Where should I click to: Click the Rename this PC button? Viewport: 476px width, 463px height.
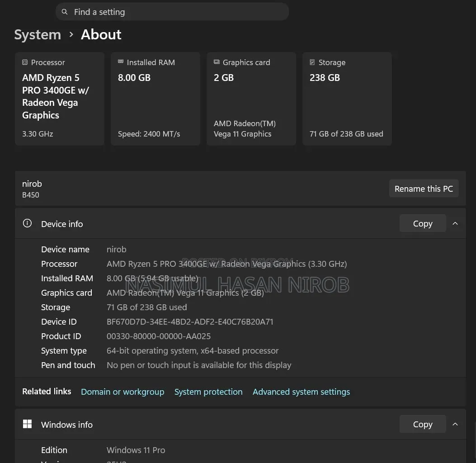(x=424, y=189)
